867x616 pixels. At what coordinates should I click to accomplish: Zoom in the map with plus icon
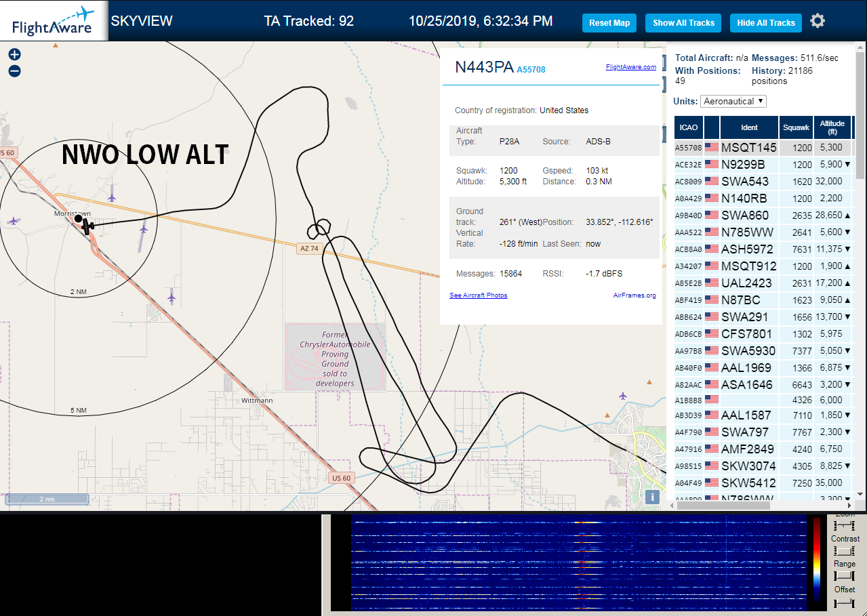coord(14,55)
